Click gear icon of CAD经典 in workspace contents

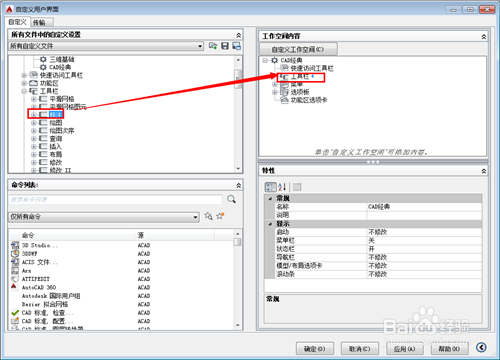(274, 60)
